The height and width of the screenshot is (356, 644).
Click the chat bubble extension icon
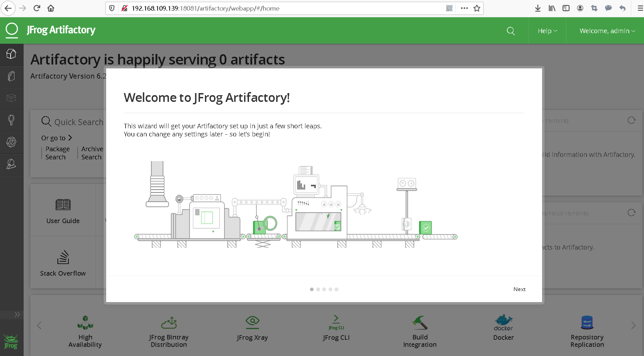point(608,8)
